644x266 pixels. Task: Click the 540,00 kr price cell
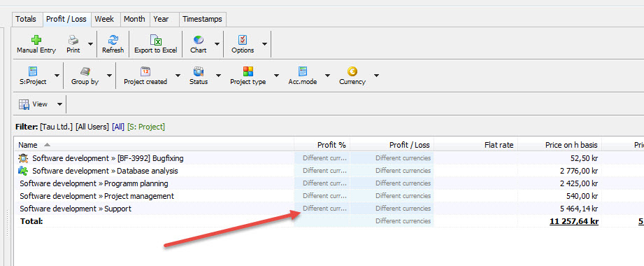pos(561,196)
